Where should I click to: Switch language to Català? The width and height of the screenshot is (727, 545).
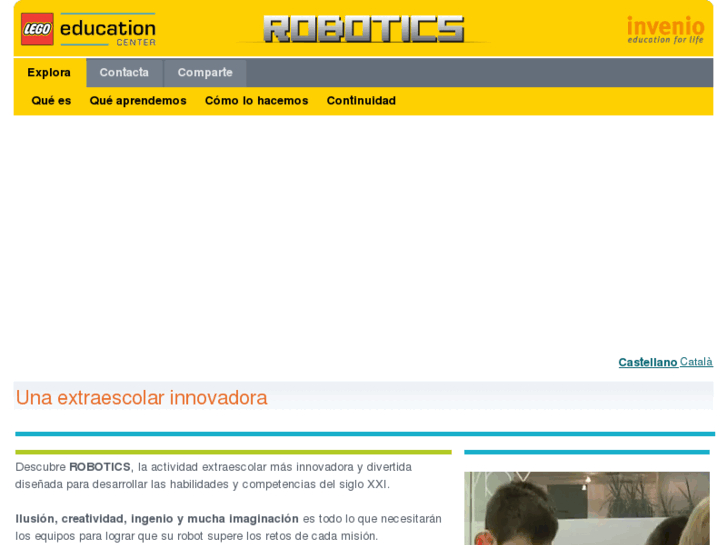pos(696,361)
